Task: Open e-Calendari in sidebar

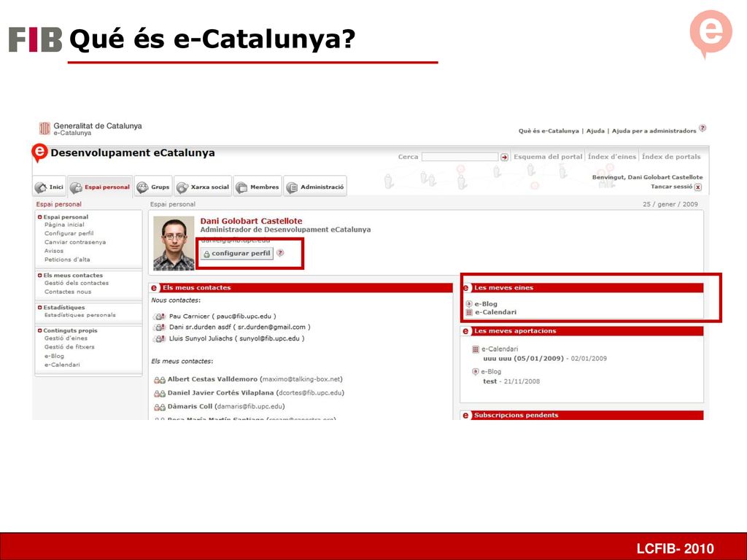Action: pyautogui.click(x=63, y=365)
